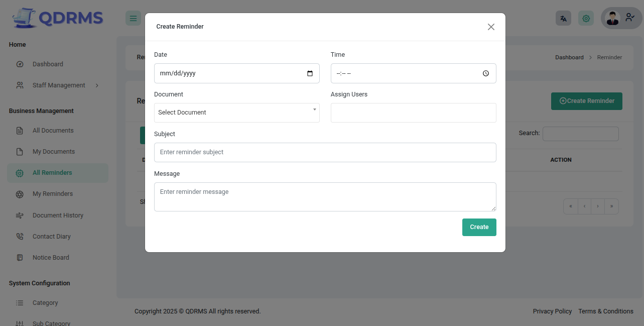
Task: Open the Privacy Policy link
Action: coord(552,311)
